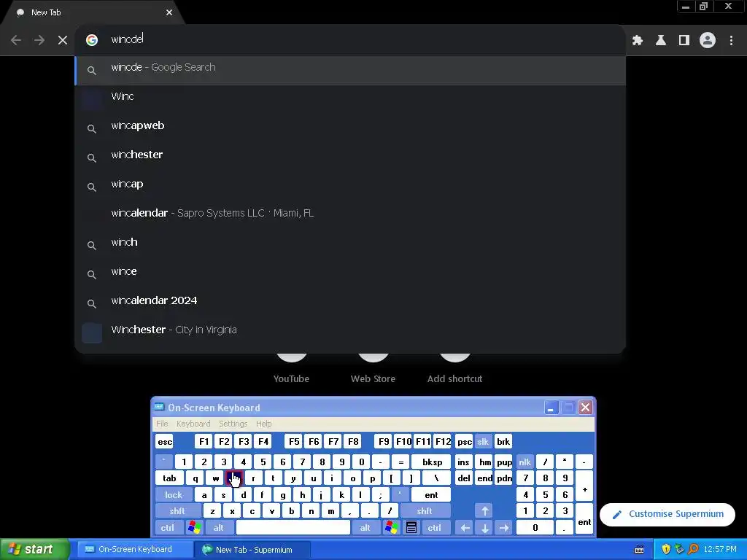Close the New Tab tab
The image size is (747, 560).
pos(169,12)
